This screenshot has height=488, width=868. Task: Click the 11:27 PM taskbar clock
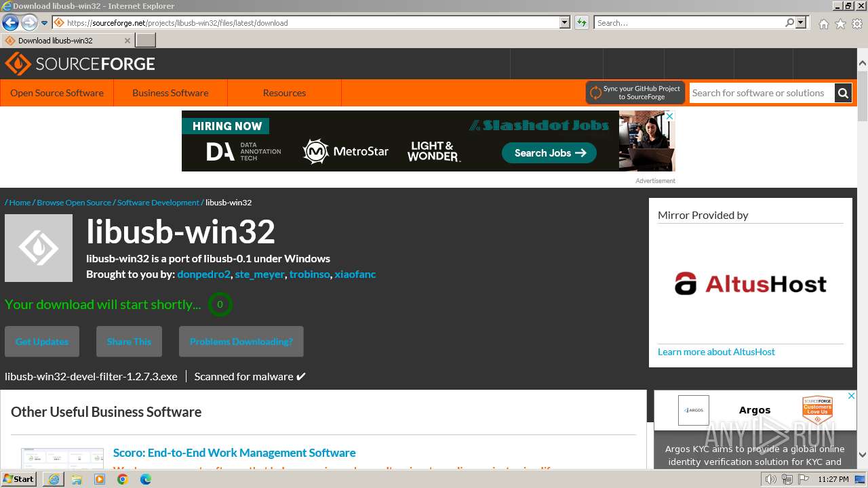coord(833,479)
